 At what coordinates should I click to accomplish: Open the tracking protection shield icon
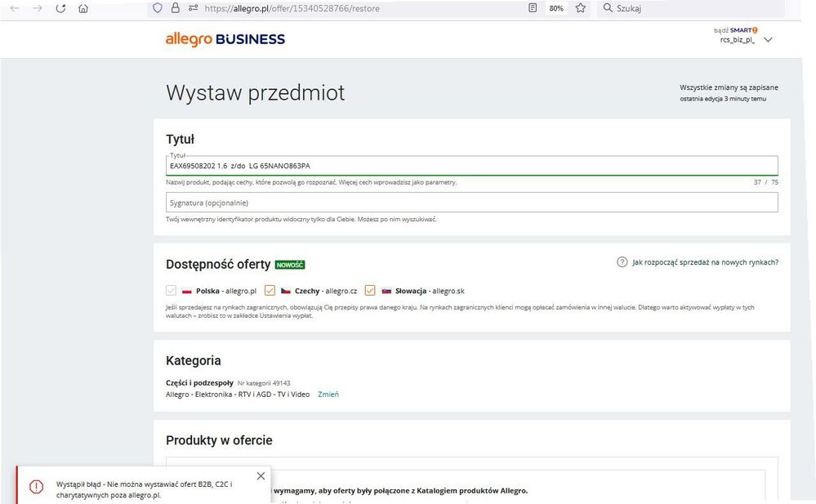(158, 8)
